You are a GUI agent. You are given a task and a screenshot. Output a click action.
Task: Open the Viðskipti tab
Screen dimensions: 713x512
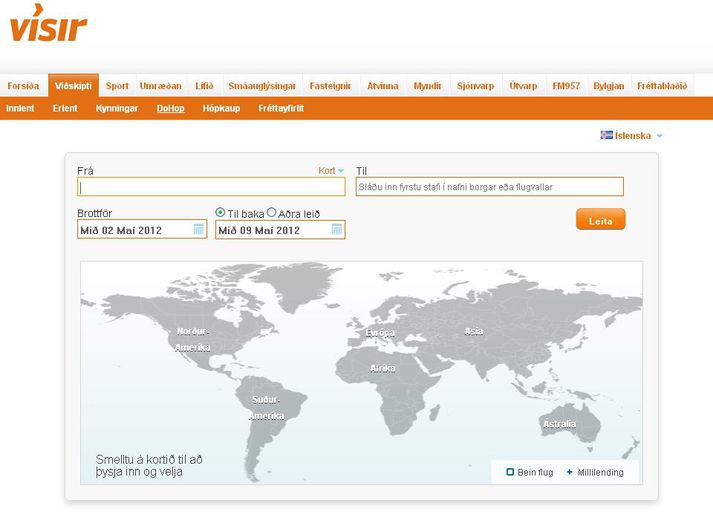(73, 85)
